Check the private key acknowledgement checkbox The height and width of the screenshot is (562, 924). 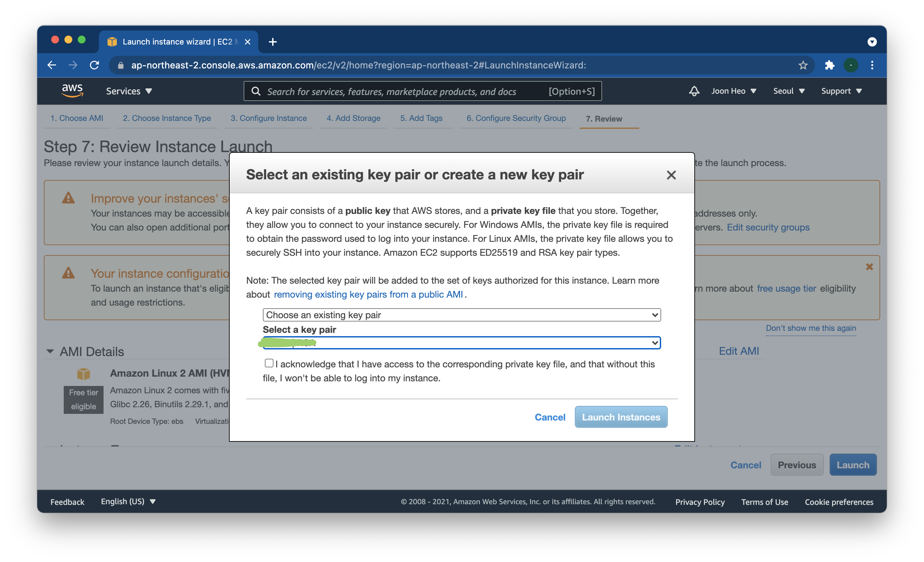coord(269,363)
